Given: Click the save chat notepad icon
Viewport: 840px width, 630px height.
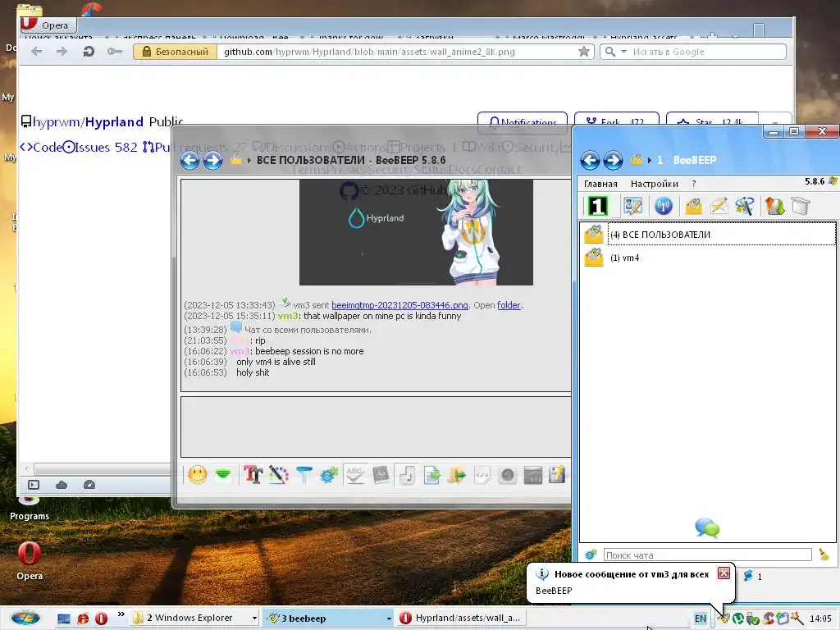Looking at the screenshot, I should 557,475.
